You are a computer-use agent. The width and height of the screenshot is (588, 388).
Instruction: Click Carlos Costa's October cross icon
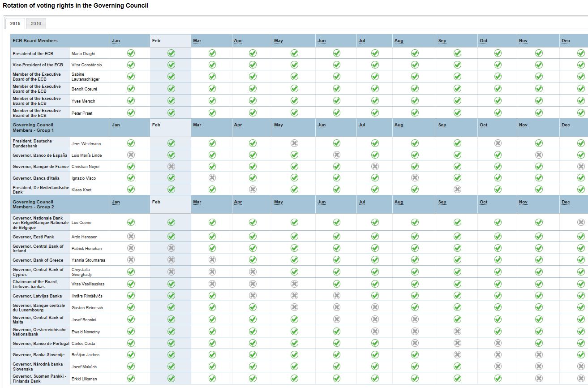click(x=498, y=343)
